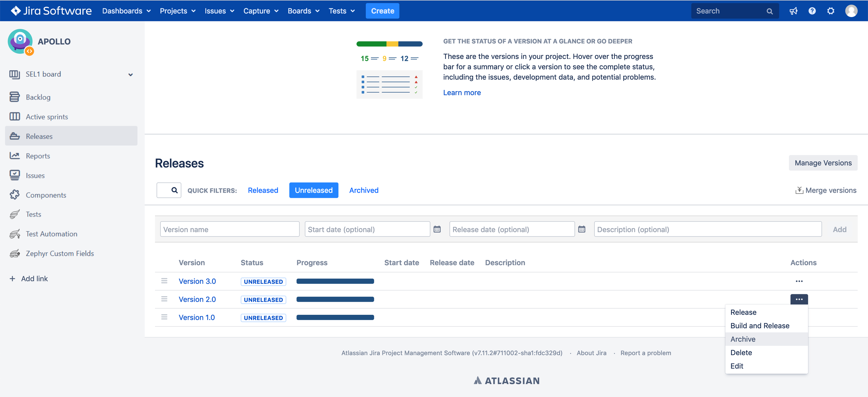Click the user profile avatar
This screenshot has height=397, width=868.
(x=851, y=11)
